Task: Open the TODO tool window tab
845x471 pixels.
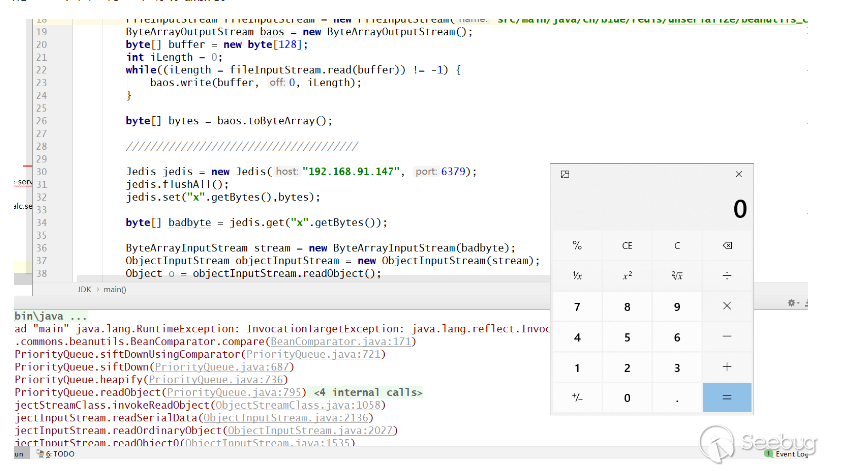Action: 59,454
